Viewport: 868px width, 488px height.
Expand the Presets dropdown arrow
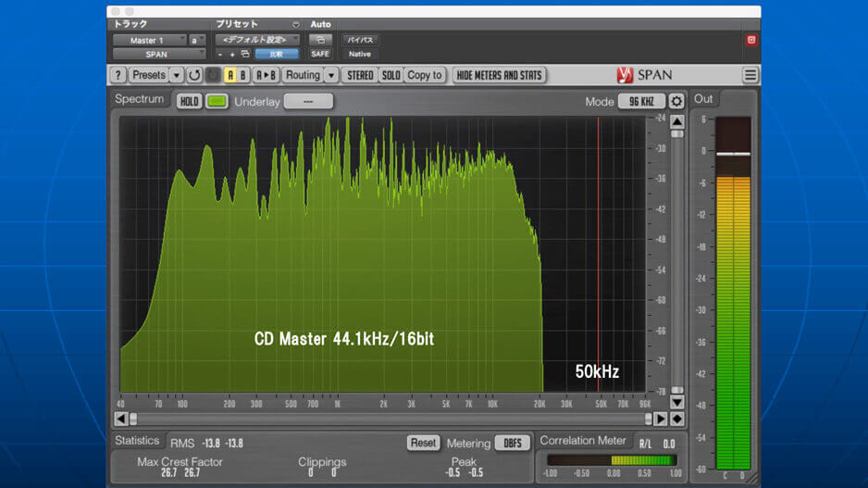click(176, 75)
